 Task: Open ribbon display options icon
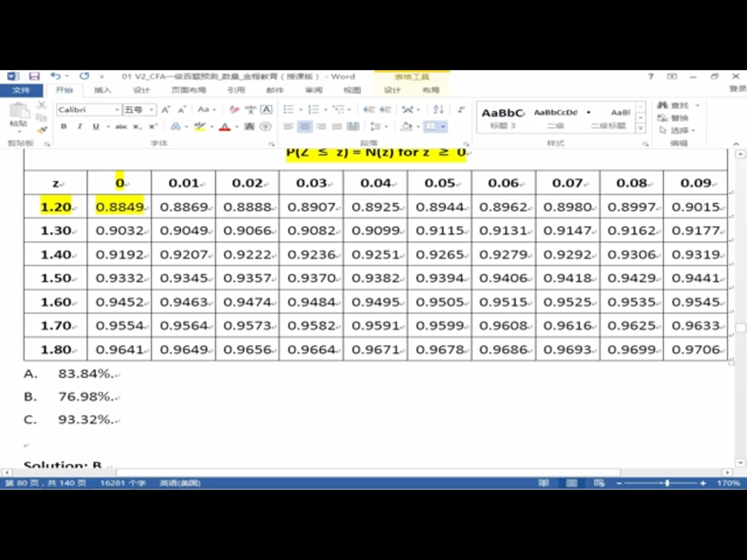[x=672, y=76]
